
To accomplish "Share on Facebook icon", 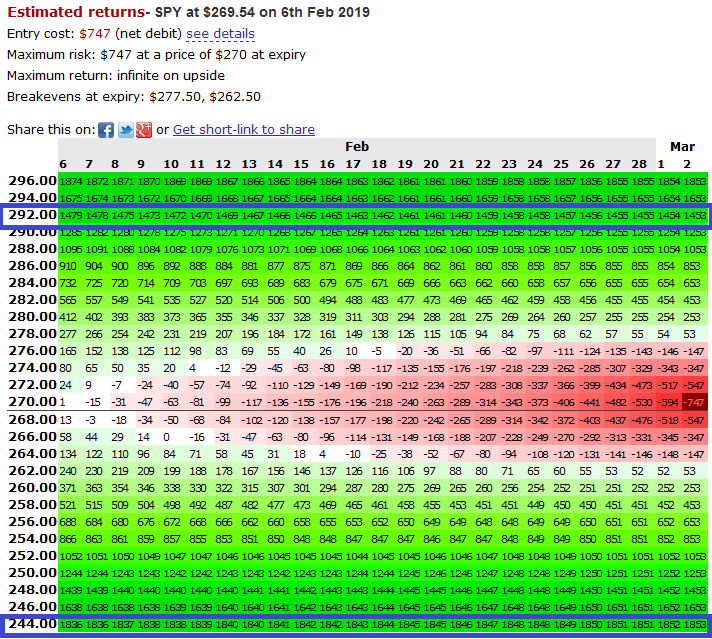I will [x=106, y=130].
